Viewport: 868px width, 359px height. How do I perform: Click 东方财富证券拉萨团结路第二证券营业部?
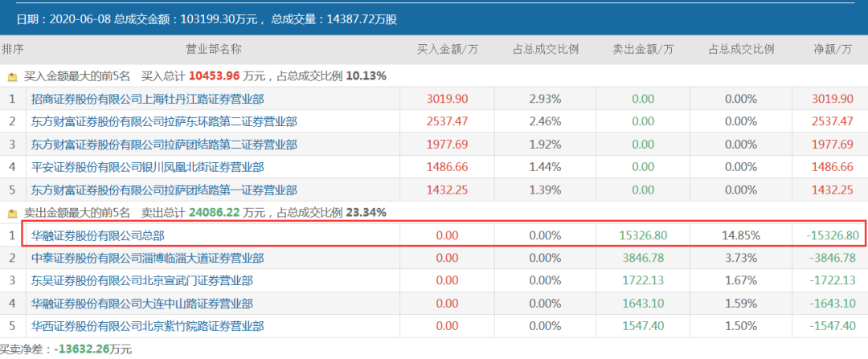[x=164, y=145]
